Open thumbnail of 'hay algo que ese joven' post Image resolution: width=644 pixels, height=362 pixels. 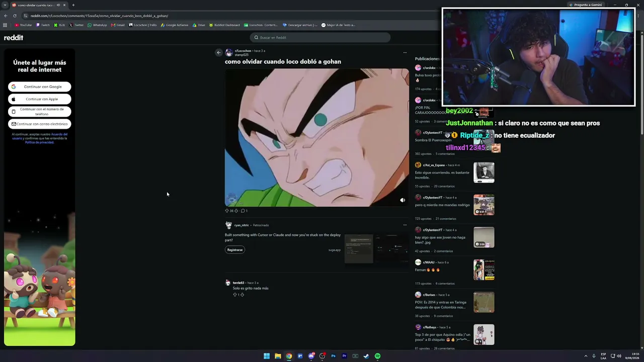484,237
